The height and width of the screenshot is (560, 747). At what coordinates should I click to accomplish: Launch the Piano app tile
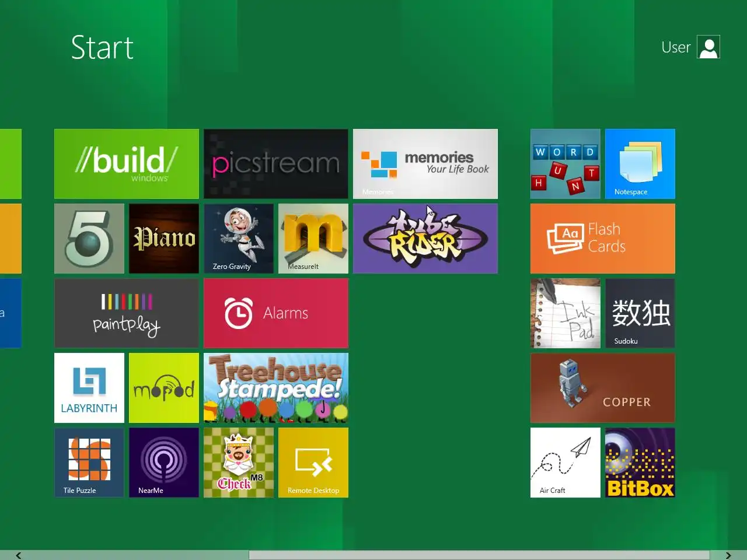click(x=164, y=239)
